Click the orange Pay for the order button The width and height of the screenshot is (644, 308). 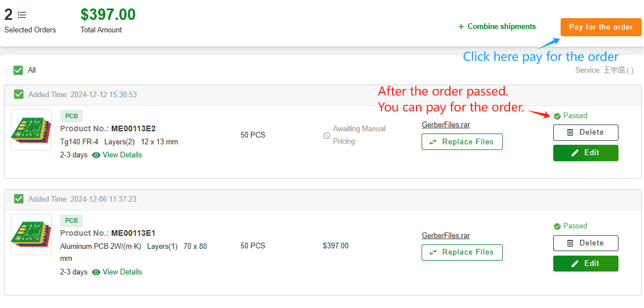[x=601, y=27]
